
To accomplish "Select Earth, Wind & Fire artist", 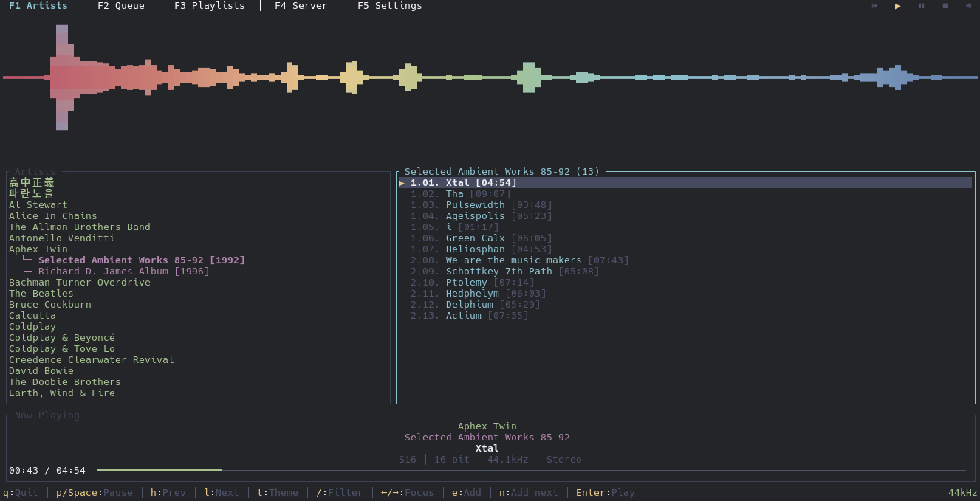I will [x=62, y=393].
